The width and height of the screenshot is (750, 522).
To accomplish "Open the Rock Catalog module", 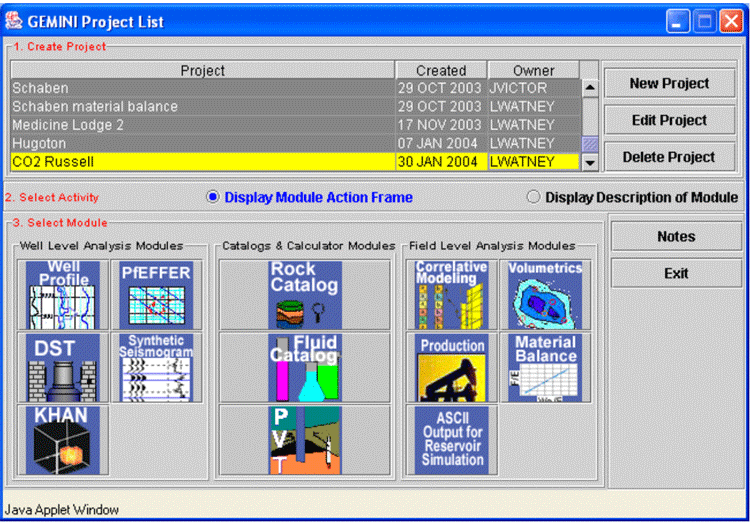I will (x=305, y=295).
